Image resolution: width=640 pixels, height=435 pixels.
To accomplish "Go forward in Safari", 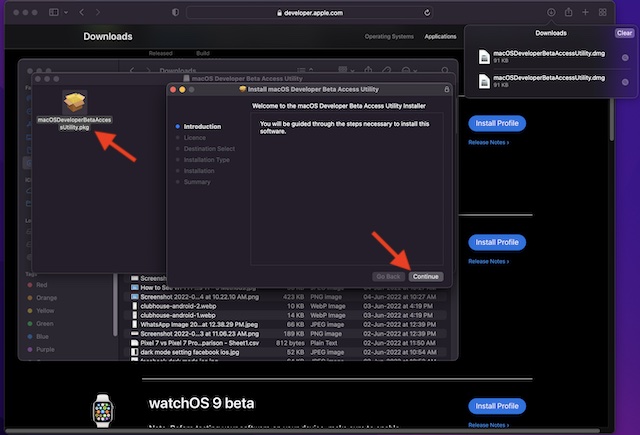I will coord(98,13).
